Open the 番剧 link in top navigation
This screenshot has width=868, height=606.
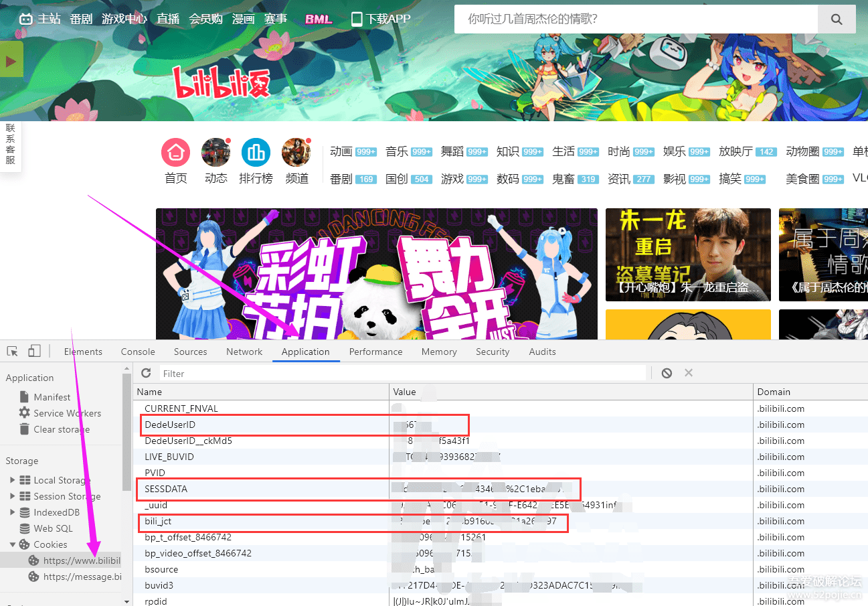point(81,19)
